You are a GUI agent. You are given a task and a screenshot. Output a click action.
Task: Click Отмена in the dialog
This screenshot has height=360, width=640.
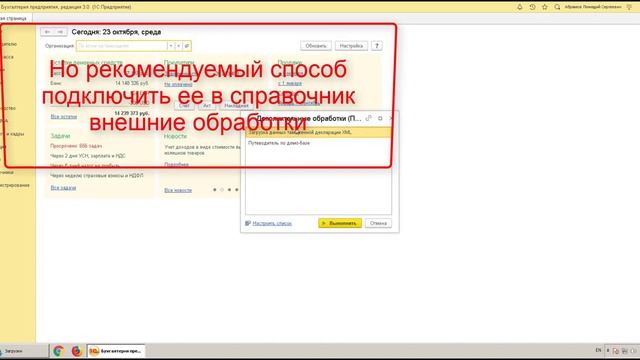click(378, 223)
